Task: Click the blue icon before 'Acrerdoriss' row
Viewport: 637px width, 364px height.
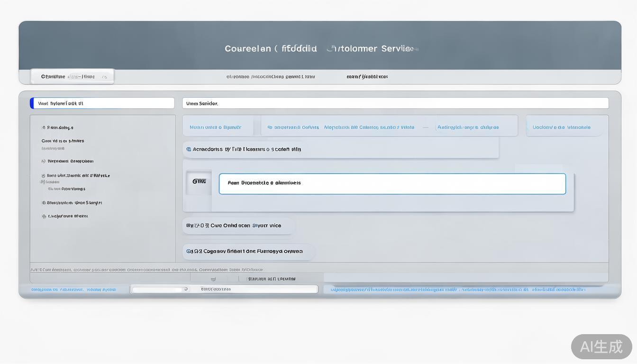Action: point(189,149)
